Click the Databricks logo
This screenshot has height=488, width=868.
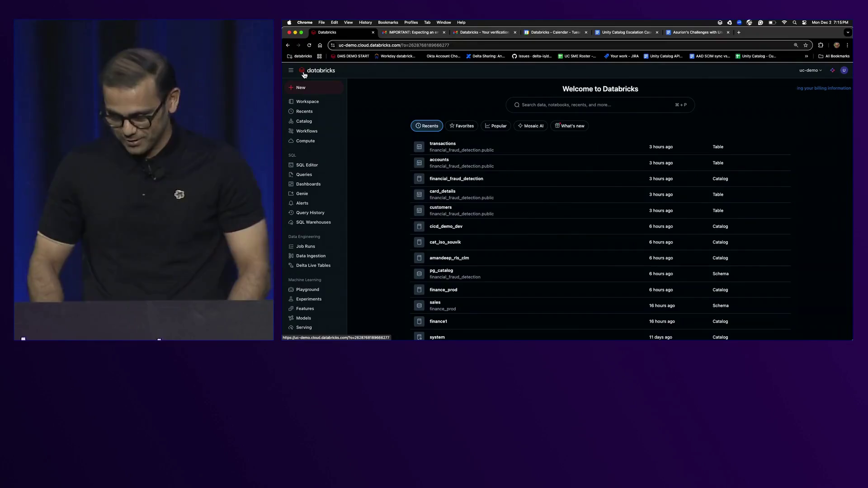point(317,70)
